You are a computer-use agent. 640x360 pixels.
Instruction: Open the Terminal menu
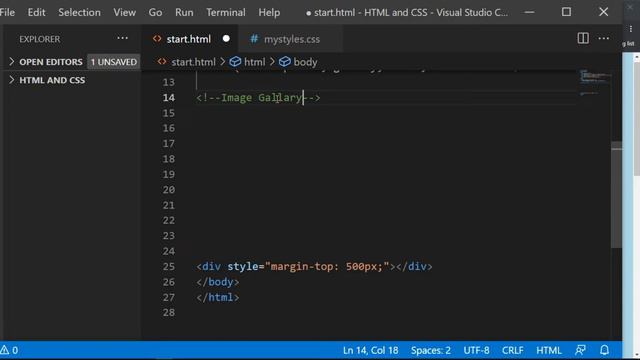pyautogui.click(x=226, y=12)
